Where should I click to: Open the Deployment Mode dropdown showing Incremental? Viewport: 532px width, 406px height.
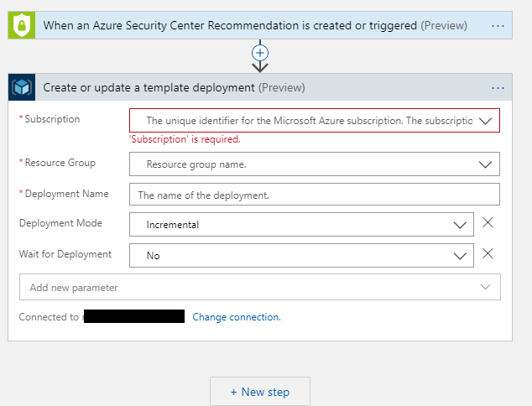point(301,225)
